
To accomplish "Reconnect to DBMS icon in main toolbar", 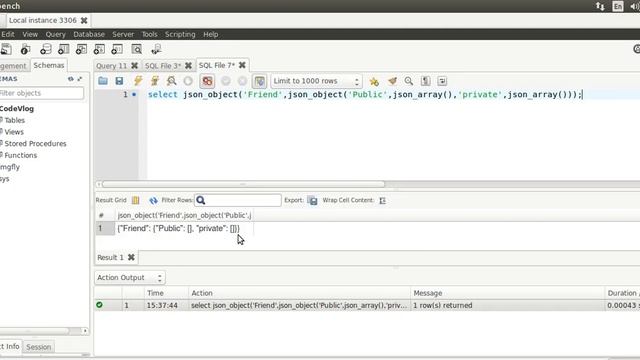I will coord(156,49).
